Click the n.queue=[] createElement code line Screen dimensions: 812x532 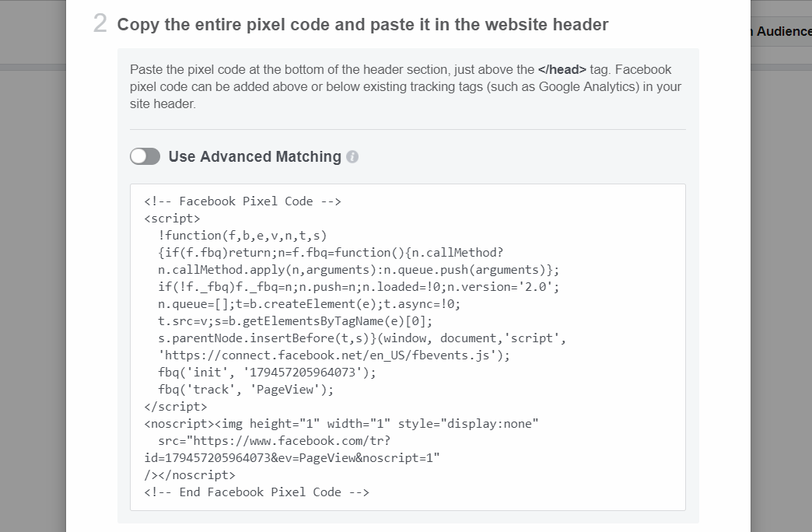309,304
